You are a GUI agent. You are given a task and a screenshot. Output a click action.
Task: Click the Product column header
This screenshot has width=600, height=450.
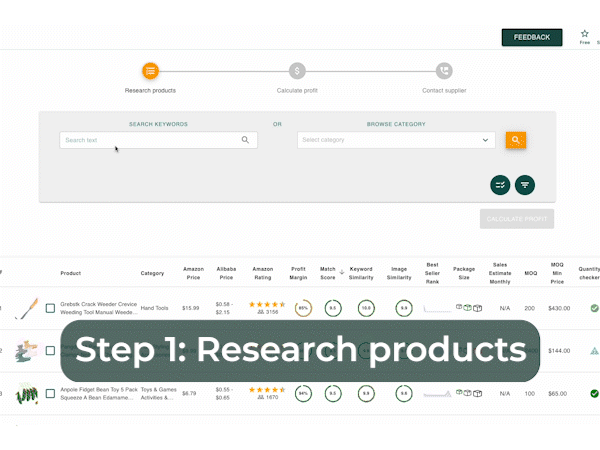[x=70, y=273]
